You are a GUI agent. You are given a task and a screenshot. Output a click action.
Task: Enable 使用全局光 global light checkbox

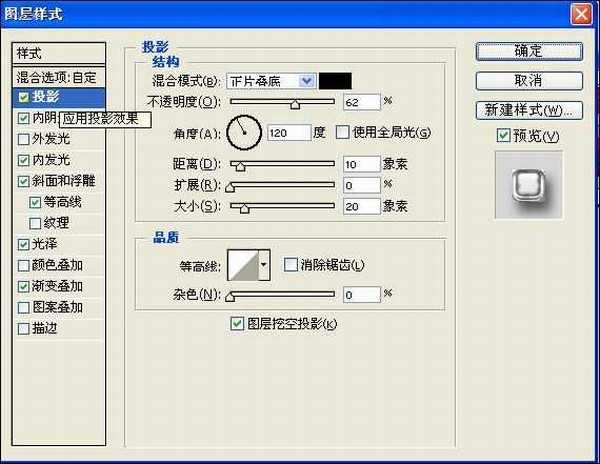click(343, 132)
